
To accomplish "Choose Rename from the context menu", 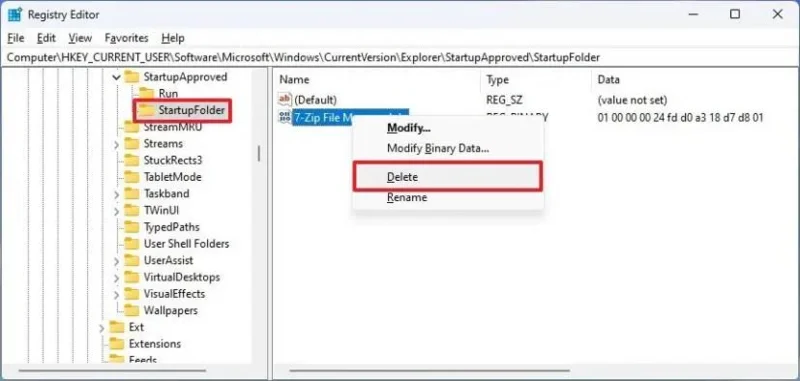I will click(448, 197).
